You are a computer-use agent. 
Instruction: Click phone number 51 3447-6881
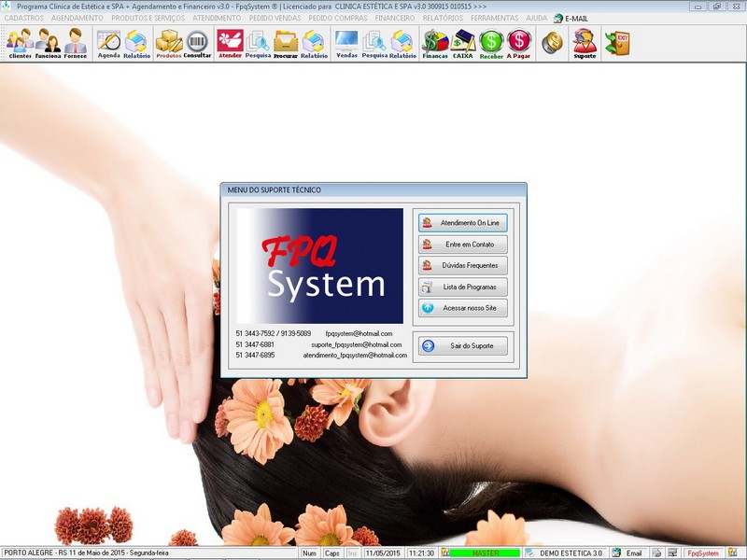pyautogui.click(x=255, y=344)
